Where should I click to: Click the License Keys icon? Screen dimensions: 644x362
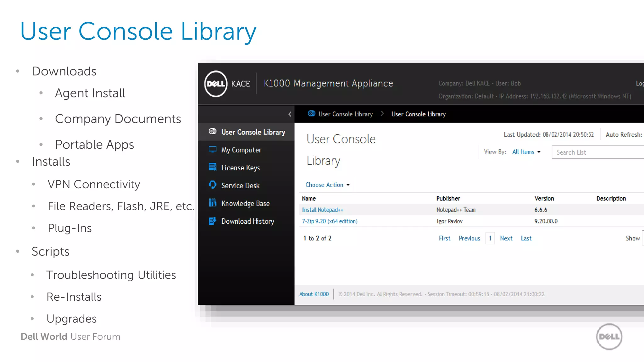[213, 167]
